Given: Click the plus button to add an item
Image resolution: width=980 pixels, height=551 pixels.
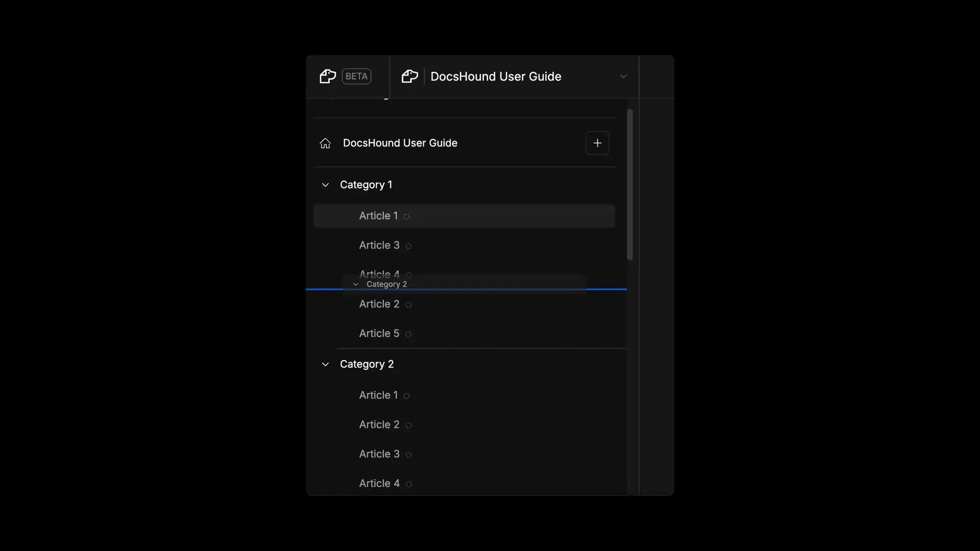Looking at the screenshot, I should (597, 143).
